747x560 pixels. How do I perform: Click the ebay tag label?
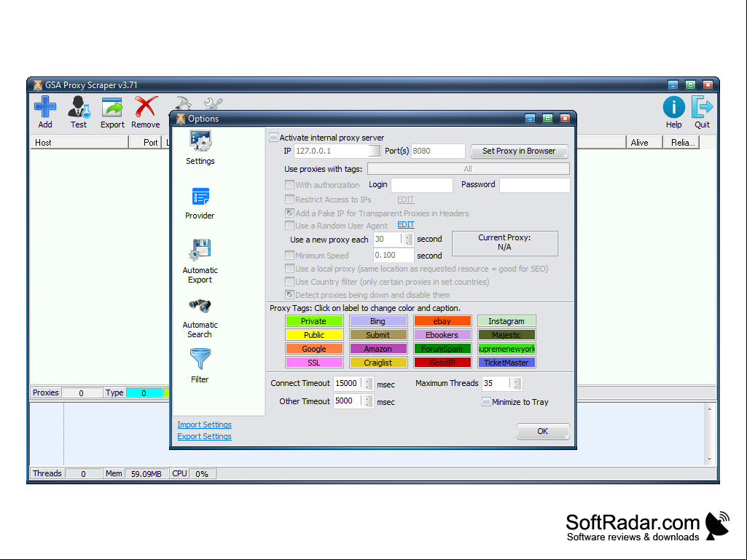(442, 321)
